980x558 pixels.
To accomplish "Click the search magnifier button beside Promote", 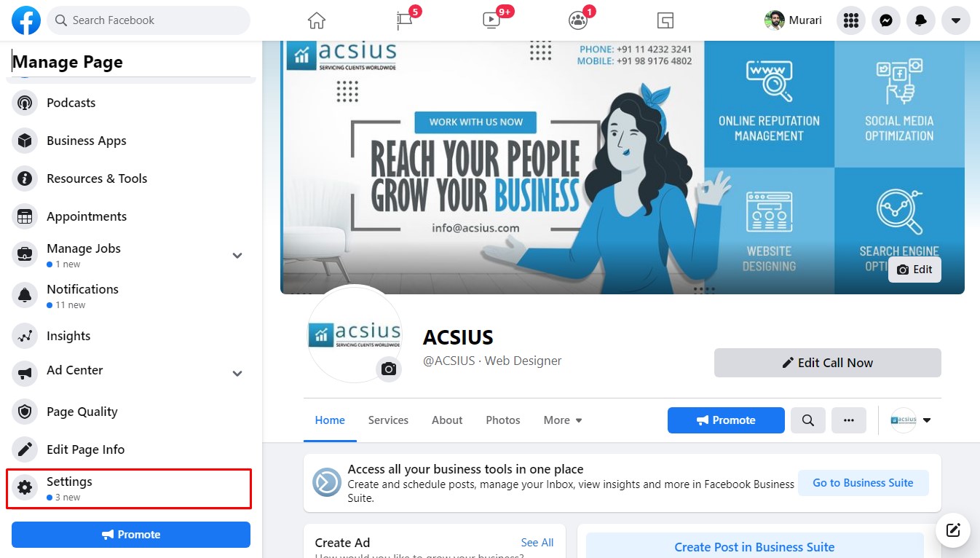I will pos(808,420).
